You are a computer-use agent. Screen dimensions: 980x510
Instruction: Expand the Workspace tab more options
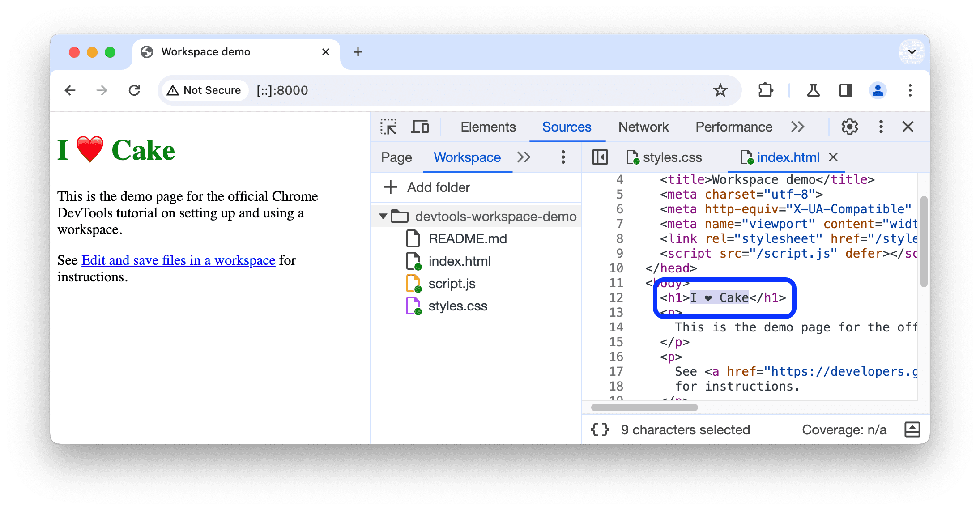562,157
